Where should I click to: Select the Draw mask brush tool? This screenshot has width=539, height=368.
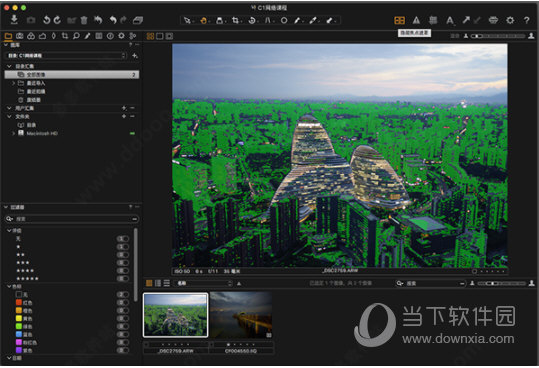(x=297, y=21)
